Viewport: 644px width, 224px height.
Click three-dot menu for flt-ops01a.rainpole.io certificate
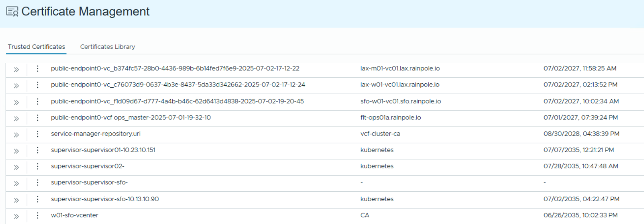37,118
